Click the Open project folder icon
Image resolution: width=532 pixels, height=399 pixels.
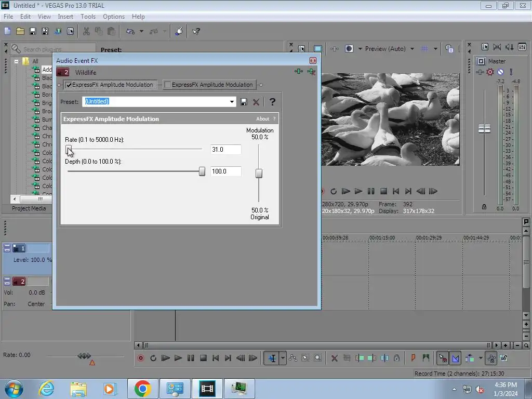(x=20, y=31)
